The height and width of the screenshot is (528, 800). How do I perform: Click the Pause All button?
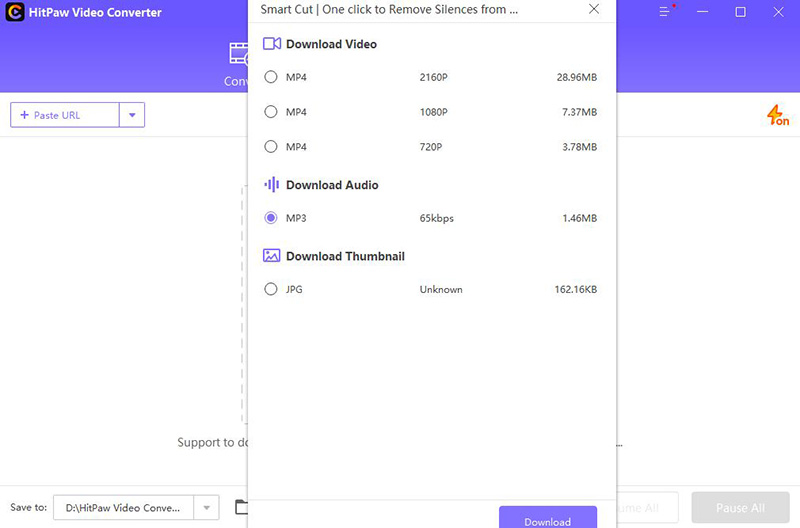[740, 508]
